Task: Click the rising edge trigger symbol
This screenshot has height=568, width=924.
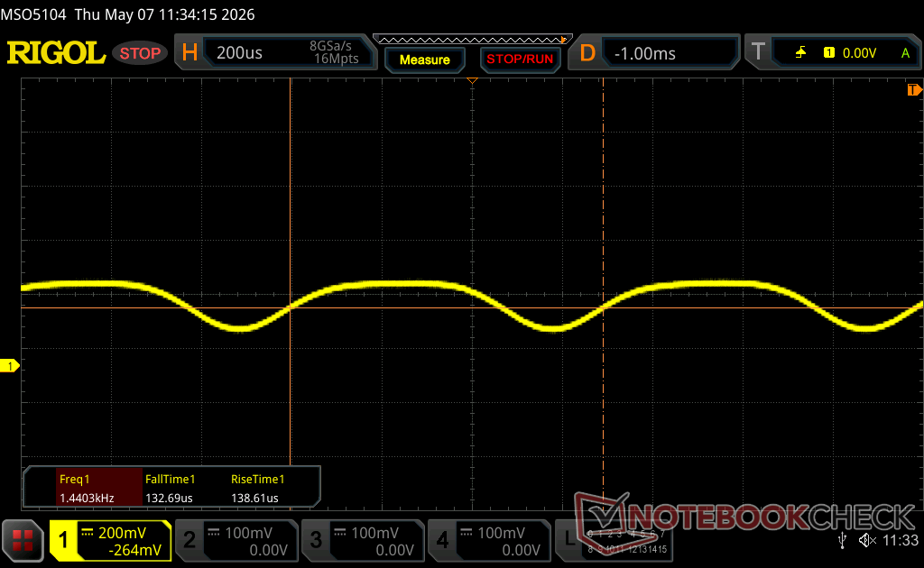Action: tap(800, 53)
